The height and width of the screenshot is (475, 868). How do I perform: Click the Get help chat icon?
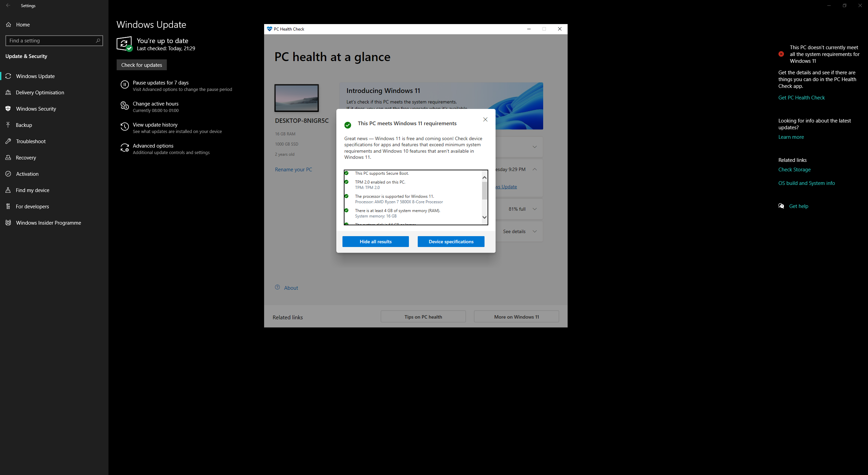[781, 206]
